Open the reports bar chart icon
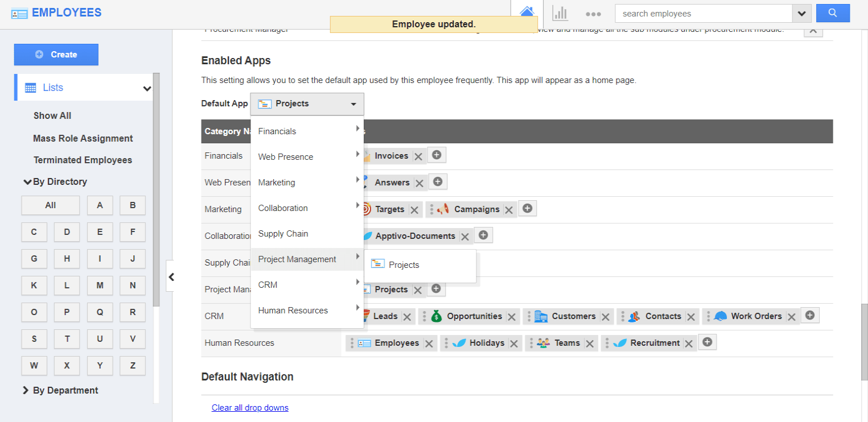 pyautogui.click(x=560, y=13)
